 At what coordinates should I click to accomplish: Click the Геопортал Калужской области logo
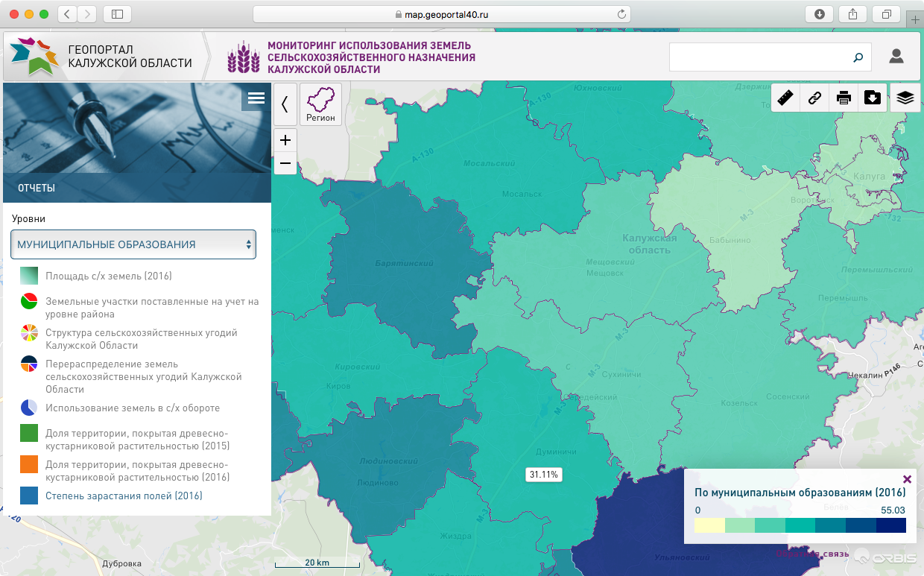coord(101,57)
